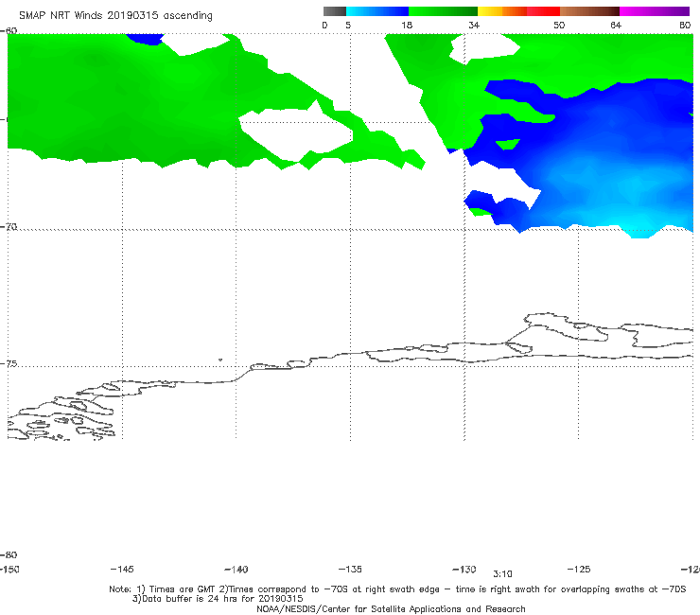Click the cyan-blue segment of the color bar
This screenshot has height=615, width=700.
coord(377,11)
